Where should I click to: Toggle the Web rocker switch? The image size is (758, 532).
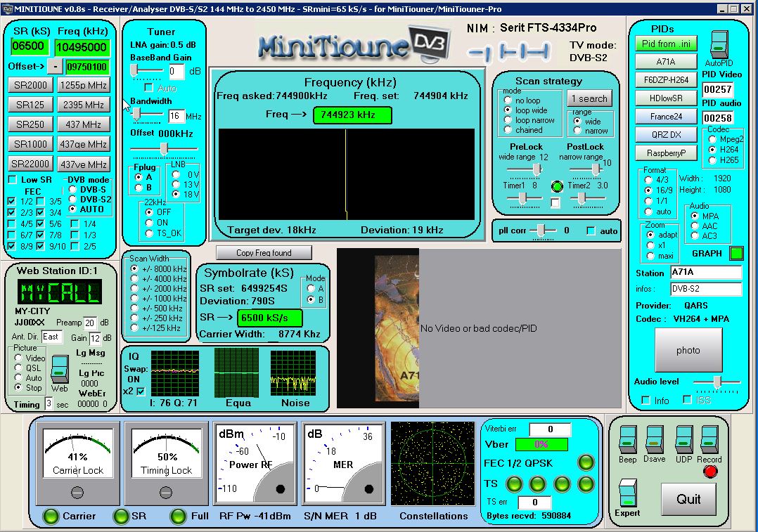point(60,369)
